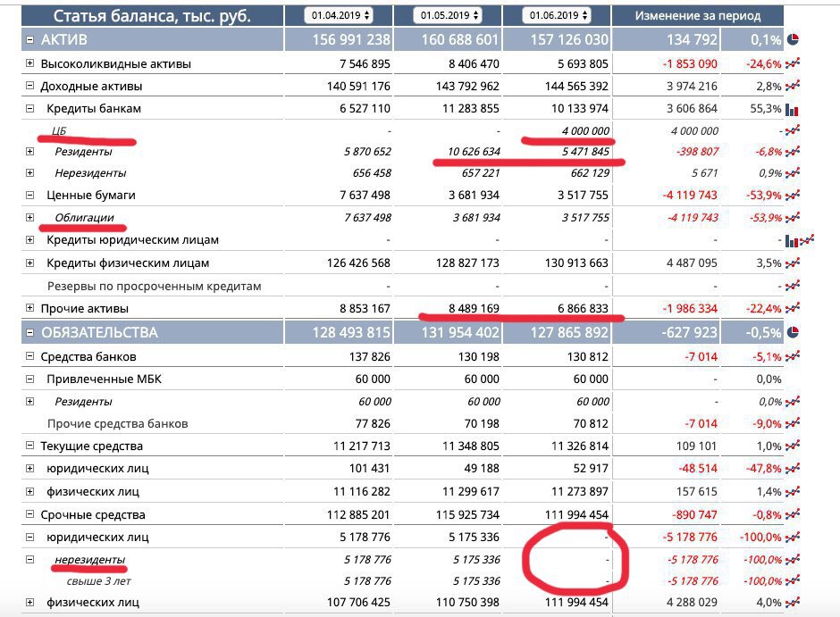Click the value 111 994 454 in Срочные средства row
Image resolution: width=840 pixels, height=617 pixels.
[576, 515]
